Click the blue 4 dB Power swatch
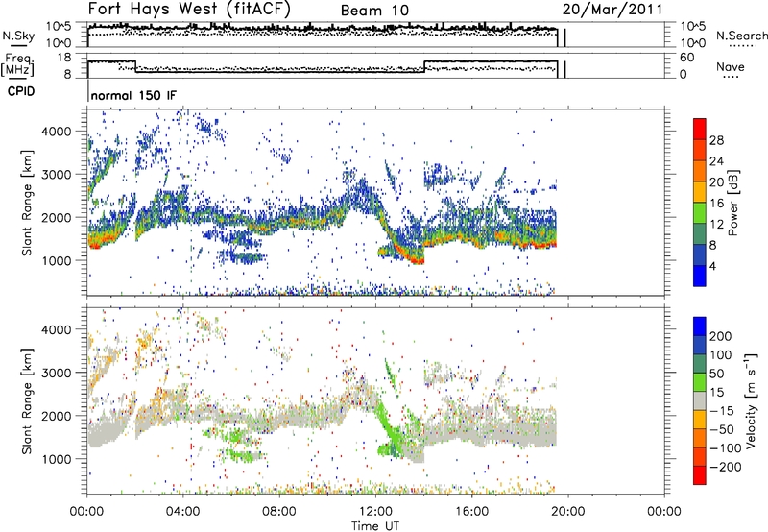Viewport: 768px width, 532px height. (700, 276)
